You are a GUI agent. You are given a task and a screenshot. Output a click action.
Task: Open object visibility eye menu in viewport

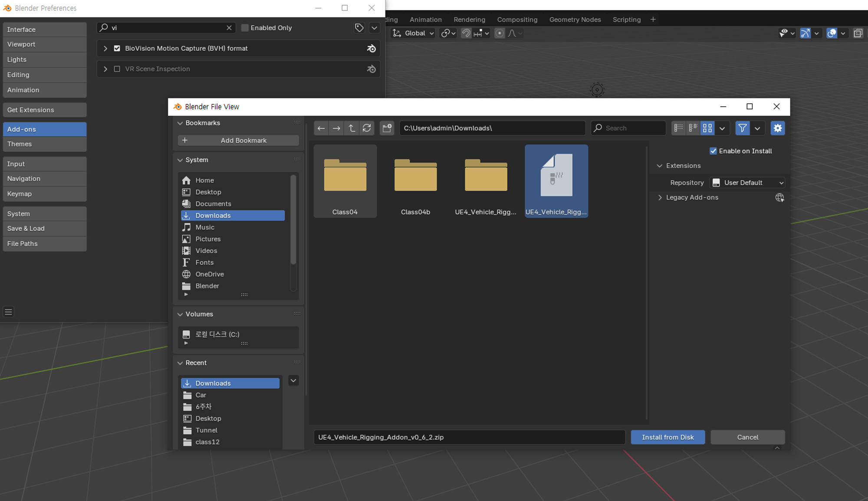pyautogui.click(x=786, y=33)
